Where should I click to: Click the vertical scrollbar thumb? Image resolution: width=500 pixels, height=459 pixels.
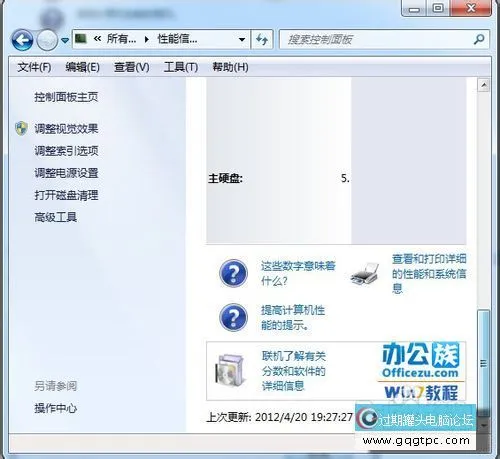(x=483, y=363)
